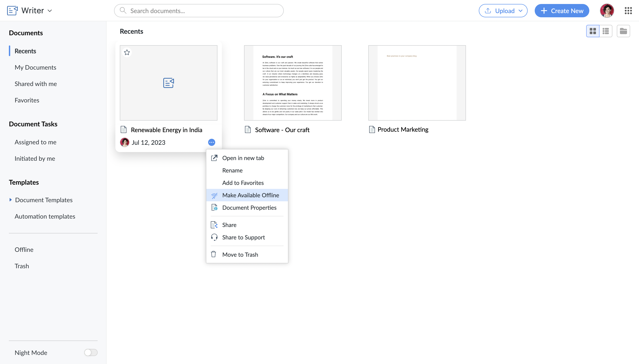Toggle the Night Mode switch

point(91,352)
